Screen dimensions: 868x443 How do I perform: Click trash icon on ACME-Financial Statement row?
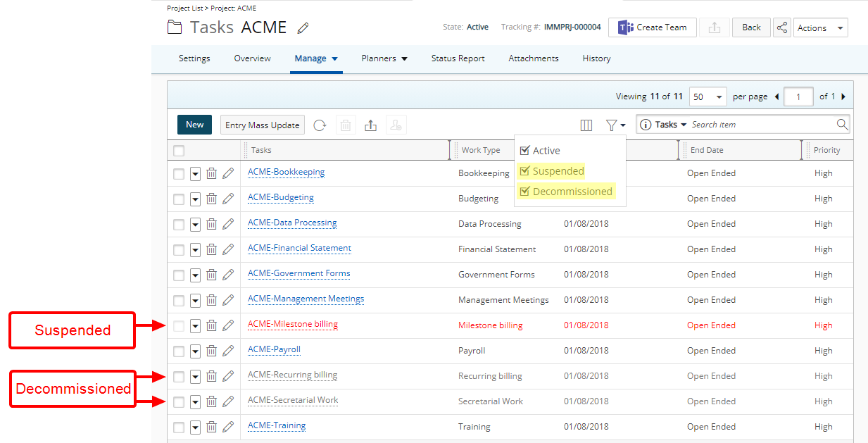coord(211,249)
